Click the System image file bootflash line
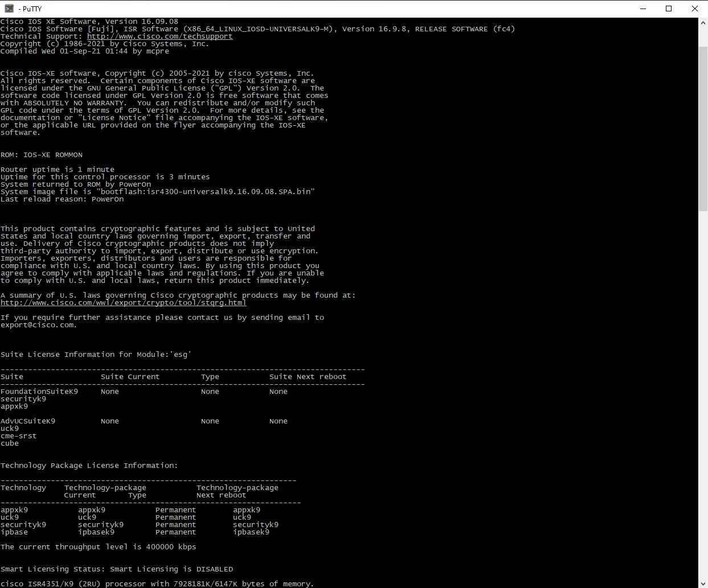Image resolution: width=708 pixels, height=588 pixels. coord(158,192)
